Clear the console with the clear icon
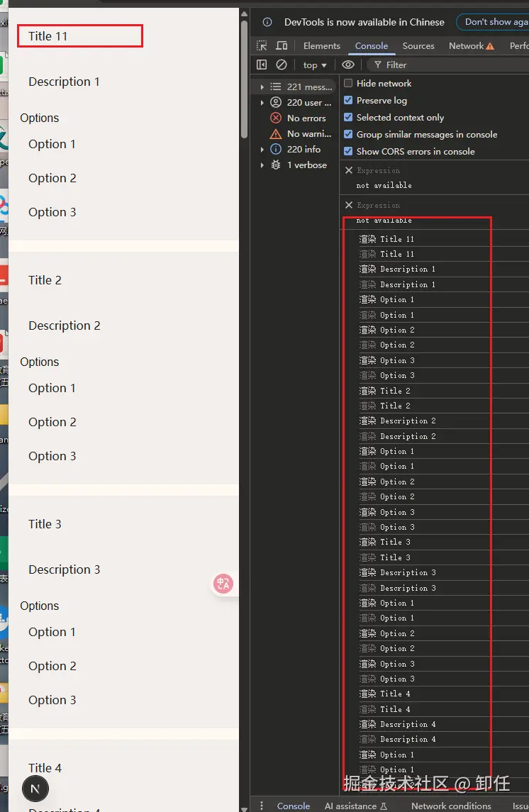This screenshot has width=529, height=812. point(282,65)
